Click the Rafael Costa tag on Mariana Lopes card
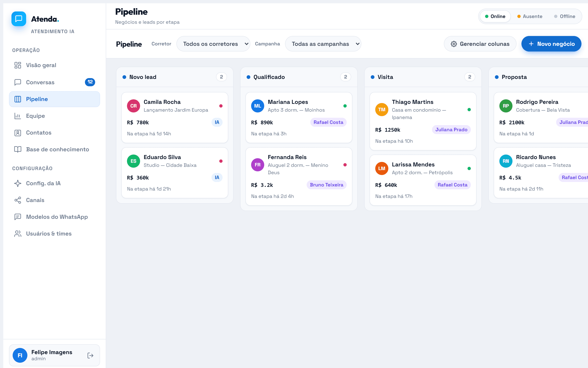Image resolution: width=588 pixels, height=368 pixels. coord(328,122)
